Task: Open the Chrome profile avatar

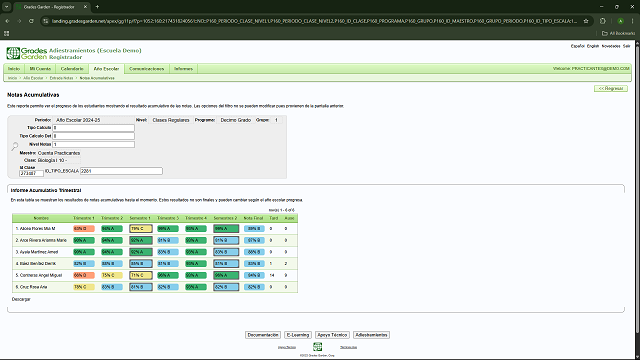Action: [620, 21]
